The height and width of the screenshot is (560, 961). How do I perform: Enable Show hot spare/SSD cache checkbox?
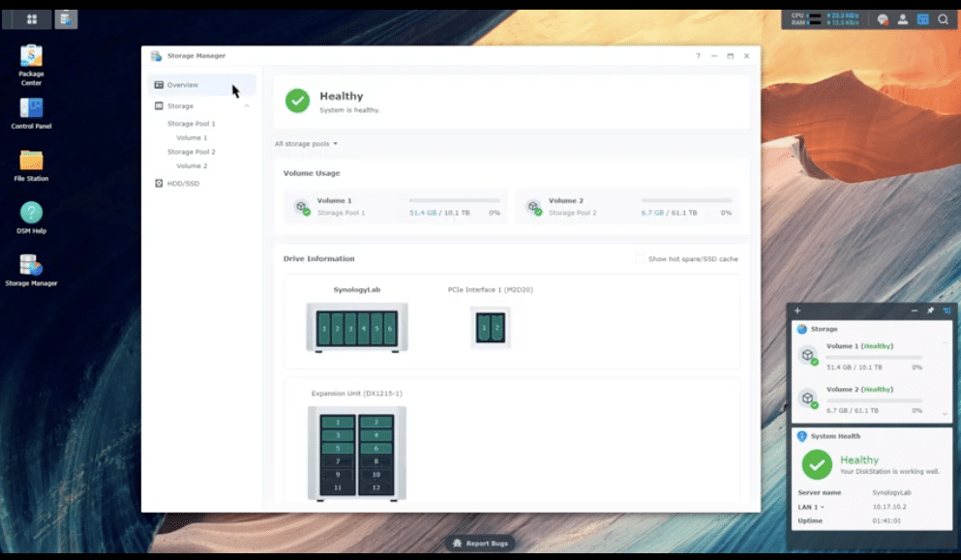pyautogui.click(x=640, y=259)
